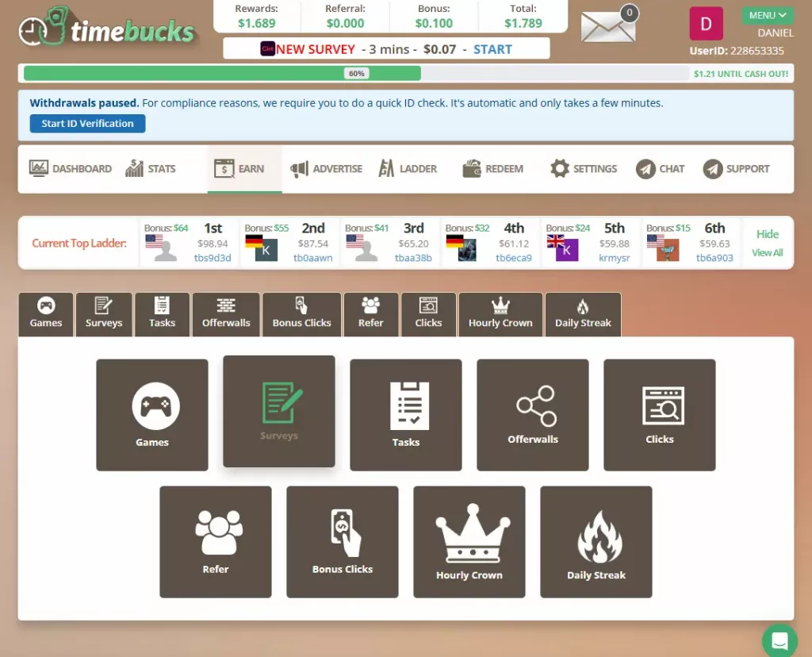Open the Redeem nav item
The image size is (812, 657).
(x=492, y=168)
